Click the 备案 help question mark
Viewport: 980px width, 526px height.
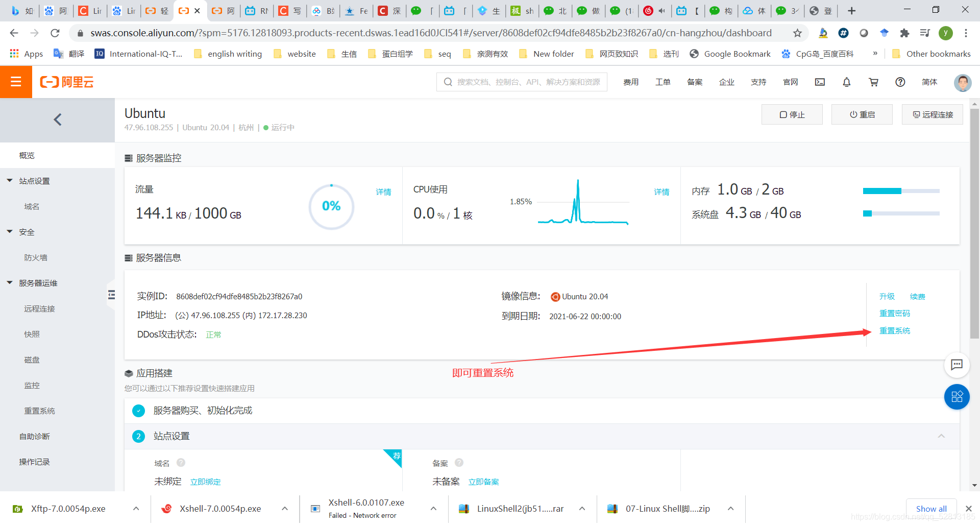click(459, 463)
